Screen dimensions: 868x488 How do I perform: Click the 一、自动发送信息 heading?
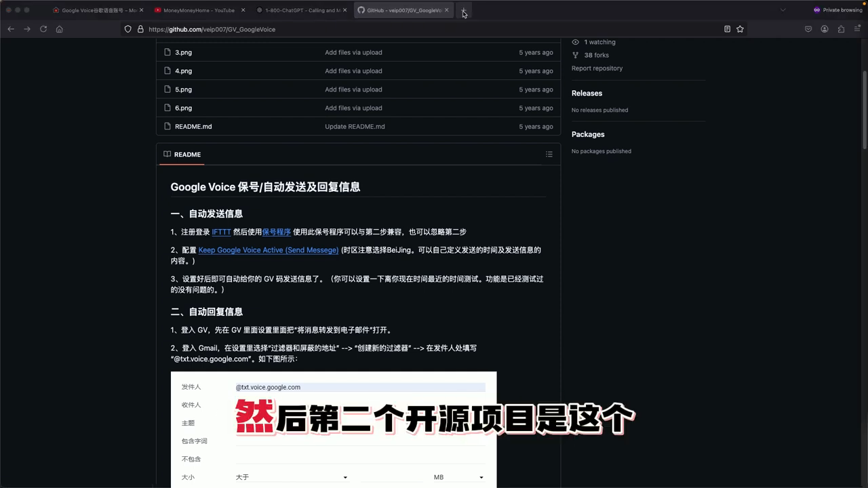207,213
